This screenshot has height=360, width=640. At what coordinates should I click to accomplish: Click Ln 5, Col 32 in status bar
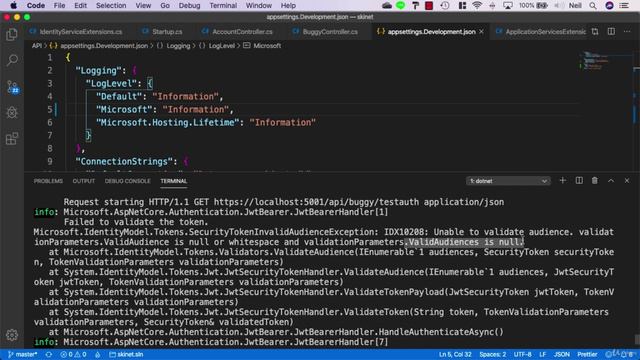(455, 354)
